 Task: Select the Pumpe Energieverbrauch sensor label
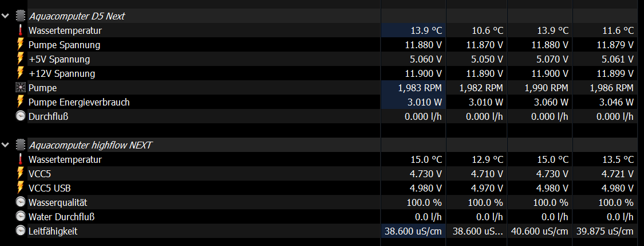tap(79, 103)
